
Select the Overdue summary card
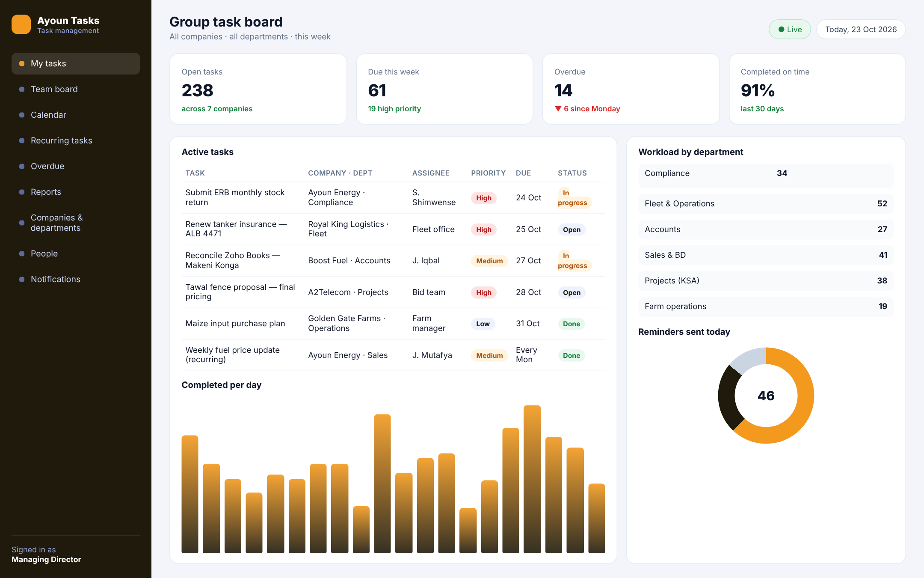631,89
